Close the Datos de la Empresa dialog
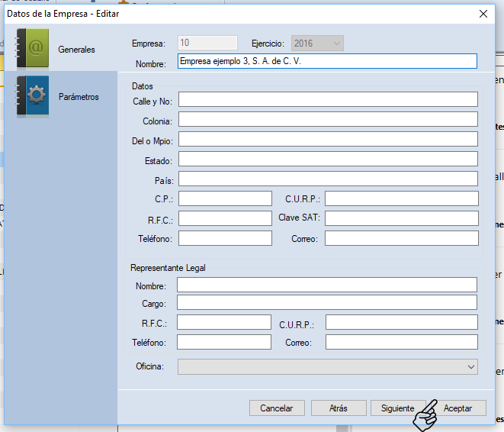 (482, 14)
